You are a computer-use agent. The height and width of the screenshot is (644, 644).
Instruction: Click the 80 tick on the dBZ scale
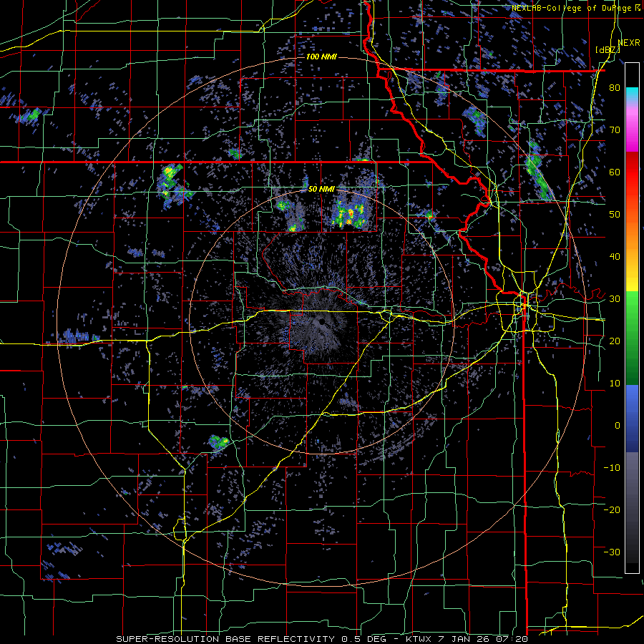[x=615, y=88]
